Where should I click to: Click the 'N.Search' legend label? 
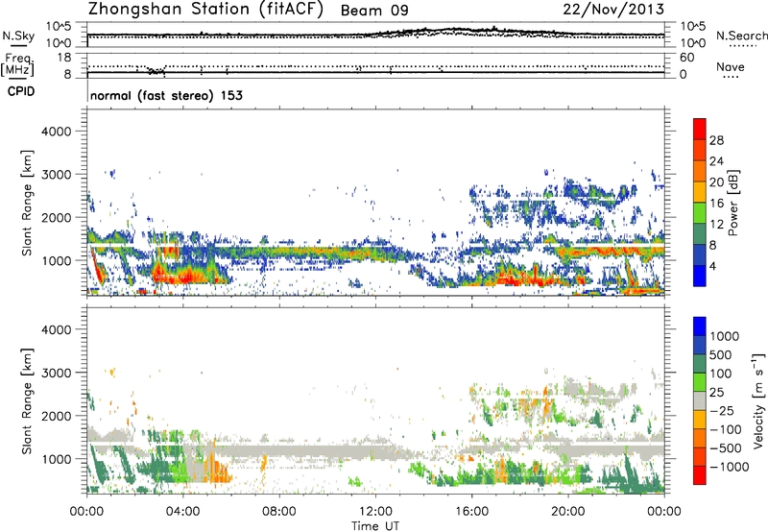[741, 36]
